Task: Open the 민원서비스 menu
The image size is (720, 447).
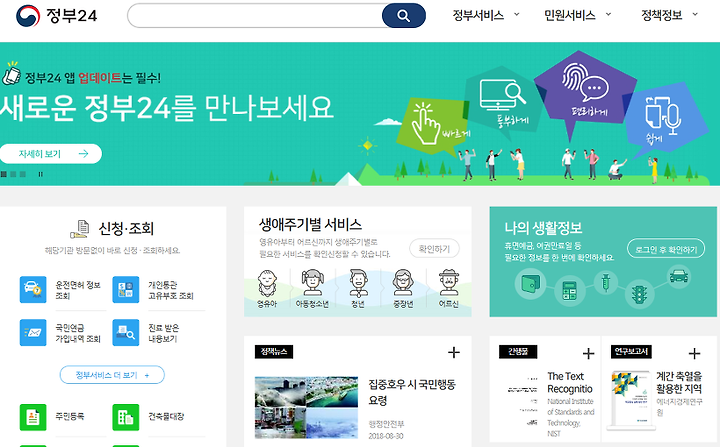Action: 569,15
